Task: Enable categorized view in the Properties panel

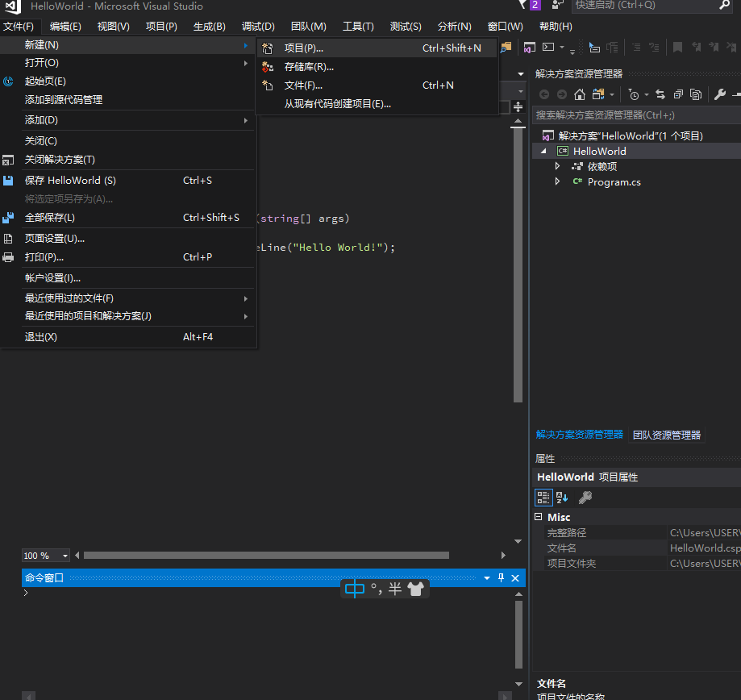Action: [543, 497]
